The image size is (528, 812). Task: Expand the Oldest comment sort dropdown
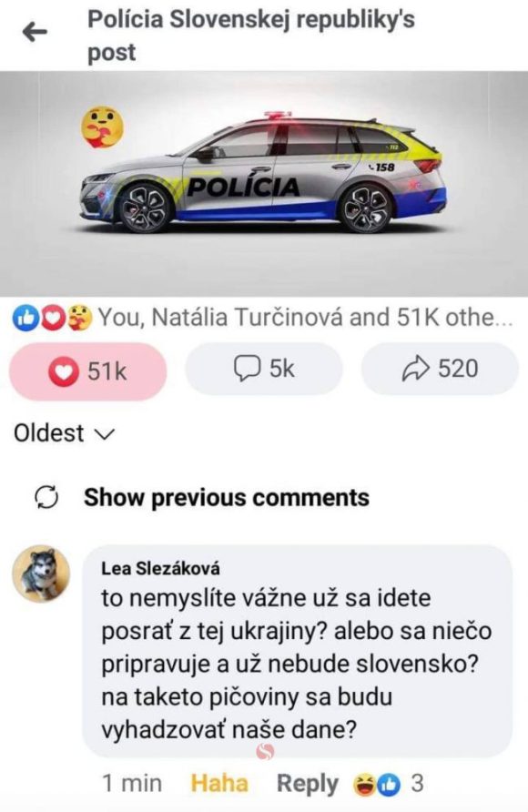(x=64, y=433)
